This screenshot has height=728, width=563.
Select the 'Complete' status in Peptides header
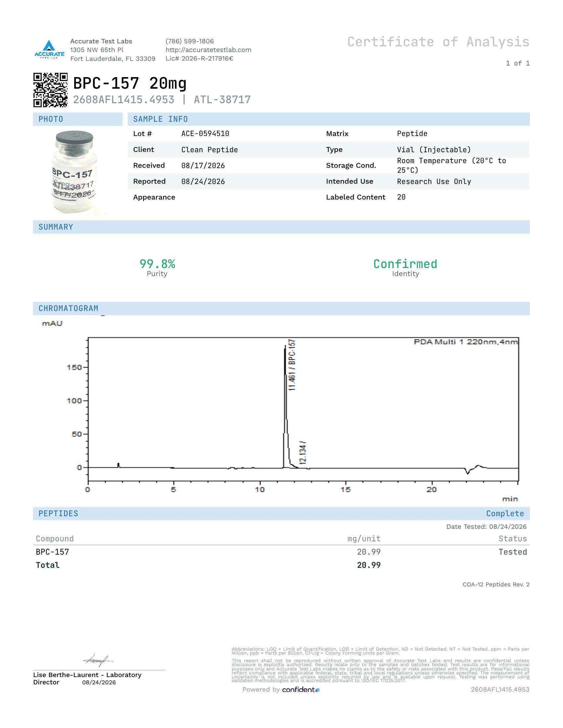505,514
